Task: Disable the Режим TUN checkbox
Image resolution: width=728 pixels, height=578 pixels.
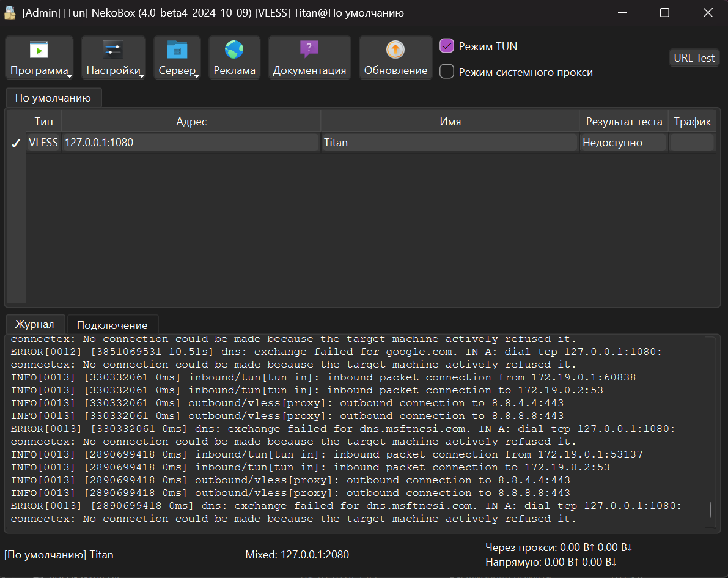Action: coord(447,46)
